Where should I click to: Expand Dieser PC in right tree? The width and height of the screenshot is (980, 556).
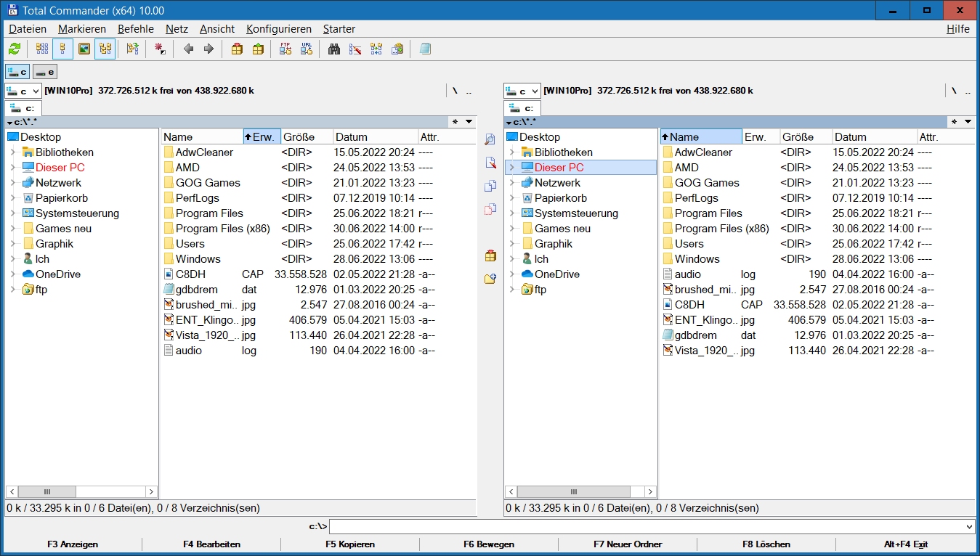click(511, 168)
